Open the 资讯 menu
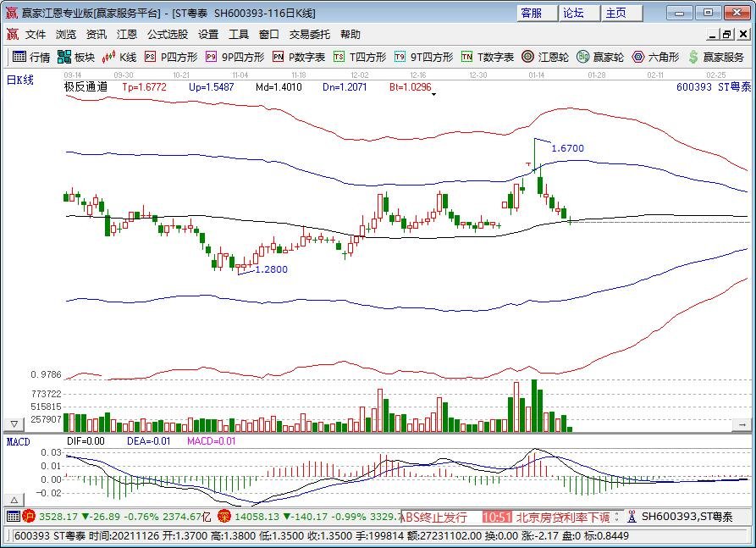Viewport: 756px width, 548px height. [96, 34]
